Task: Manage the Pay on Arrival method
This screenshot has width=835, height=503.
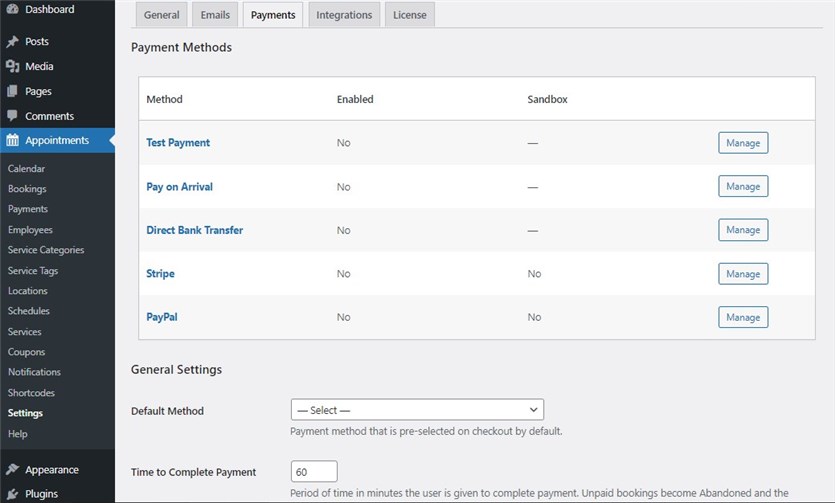Action: [743, 187]
